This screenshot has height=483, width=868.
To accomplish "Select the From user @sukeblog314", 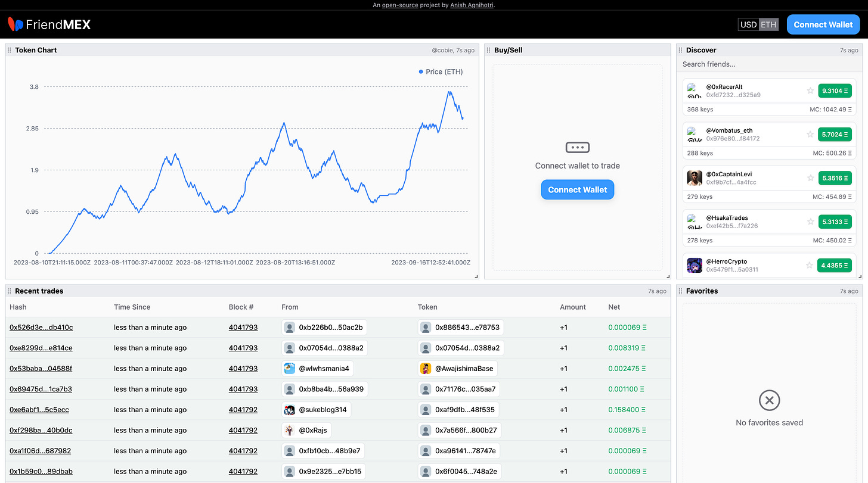I will click(x=317, y=410).
